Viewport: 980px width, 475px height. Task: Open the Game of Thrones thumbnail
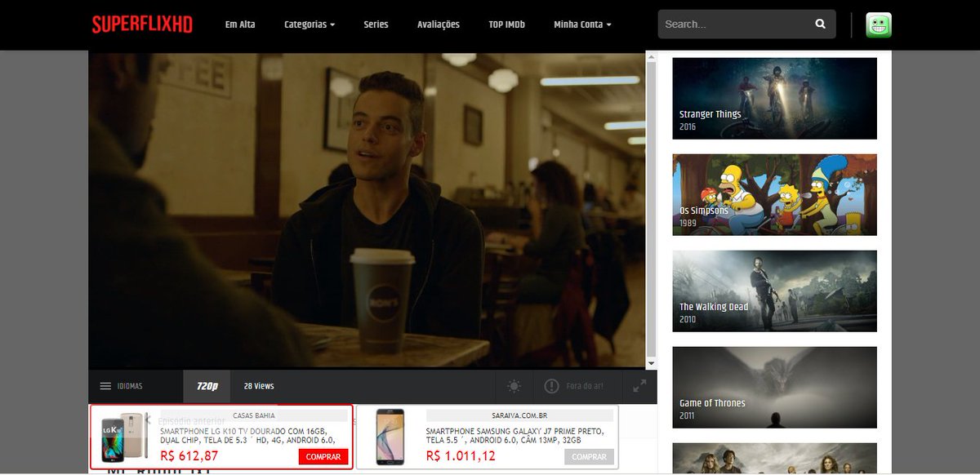point(774,387)
